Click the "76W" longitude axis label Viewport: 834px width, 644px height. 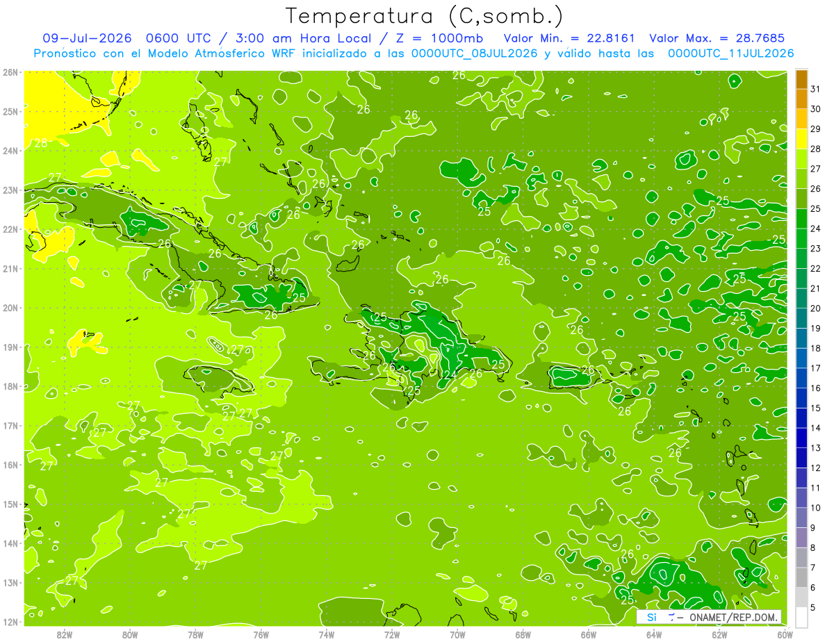click(261, 634)
